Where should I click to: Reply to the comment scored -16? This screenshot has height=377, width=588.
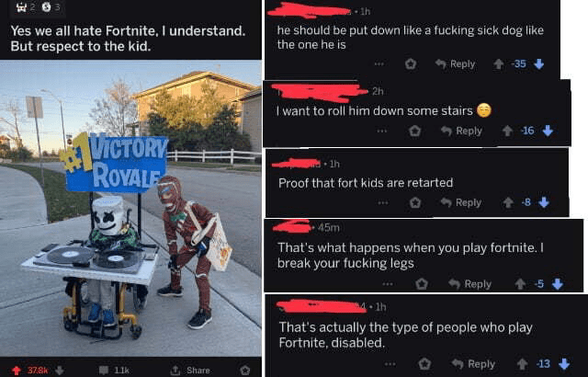pyautogui.click(x=461, y=131)
